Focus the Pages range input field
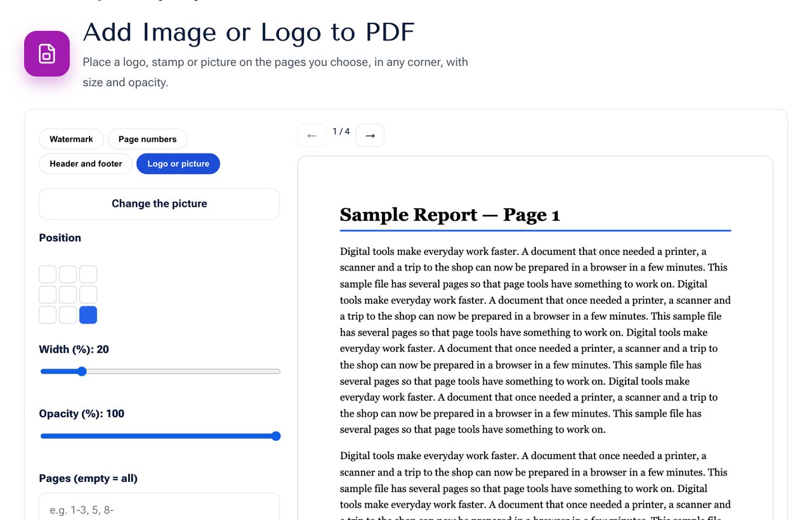This screenshot has width=812, height=520. click(159, 510)
